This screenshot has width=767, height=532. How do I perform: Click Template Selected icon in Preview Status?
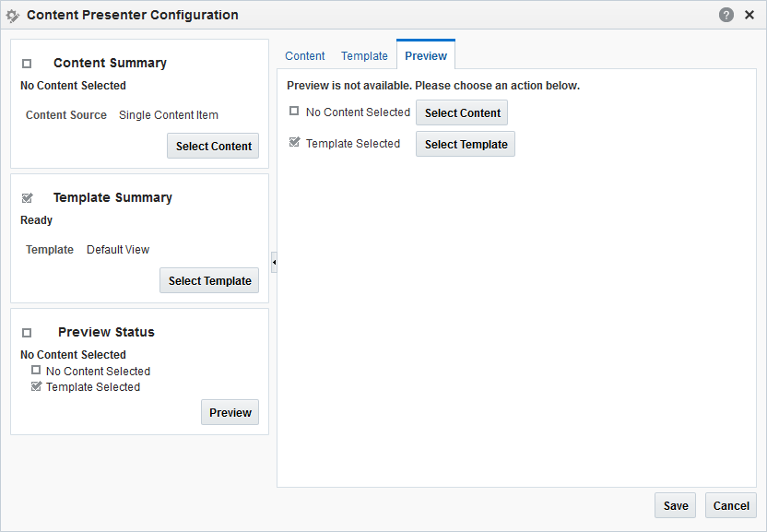(36, 386)
